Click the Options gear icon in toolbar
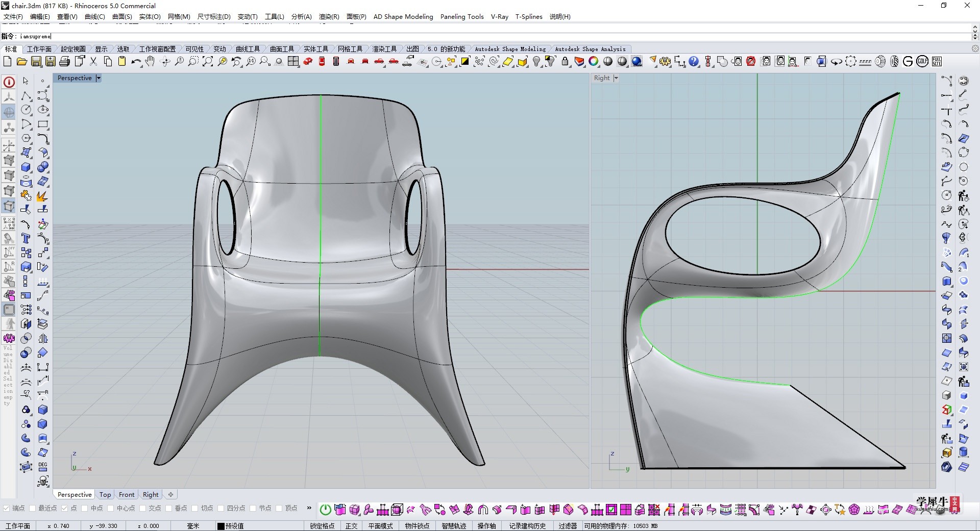Image resolution: width=980 pixels, height=531 pixels. (665, 62)
